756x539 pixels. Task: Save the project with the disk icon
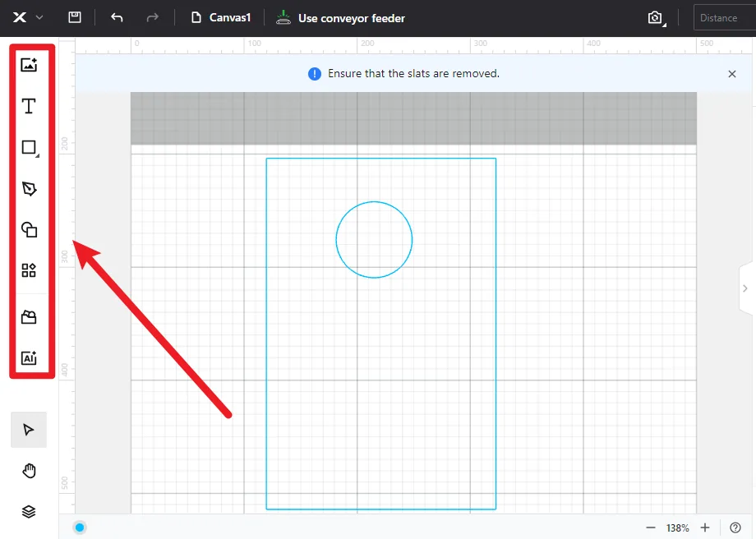click(75, 18)
